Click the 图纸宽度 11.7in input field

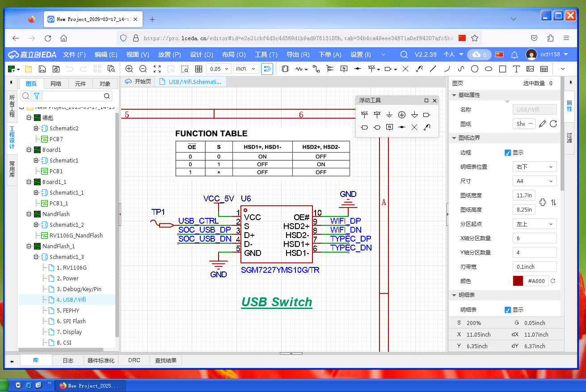coord(524,196)
